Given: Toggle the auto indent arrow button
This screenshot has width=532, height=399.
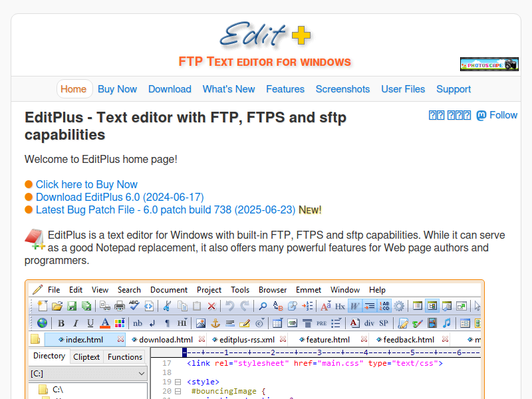Looking at the screenshot, I should 370,306.
